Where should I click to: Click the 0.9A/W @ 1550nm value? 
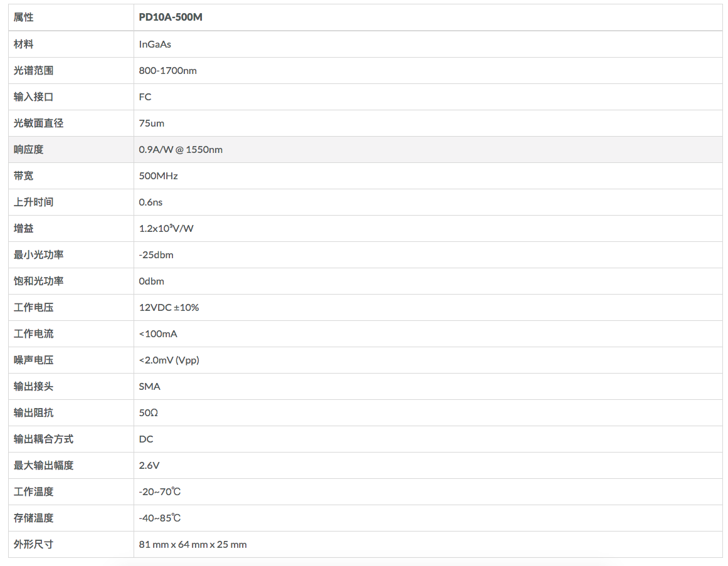coord(181,150)
